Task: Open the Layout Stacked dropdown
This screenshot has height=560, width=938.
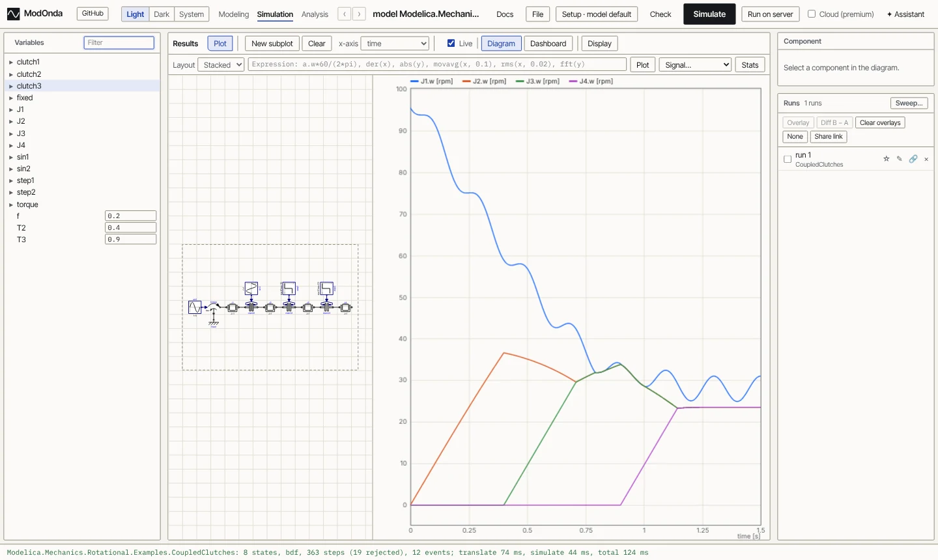Action: tap(221, 64)
